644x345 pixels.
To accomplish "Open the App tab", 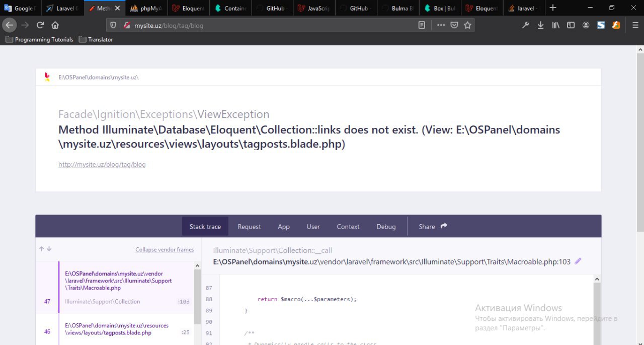I will [x=284, y=227].
